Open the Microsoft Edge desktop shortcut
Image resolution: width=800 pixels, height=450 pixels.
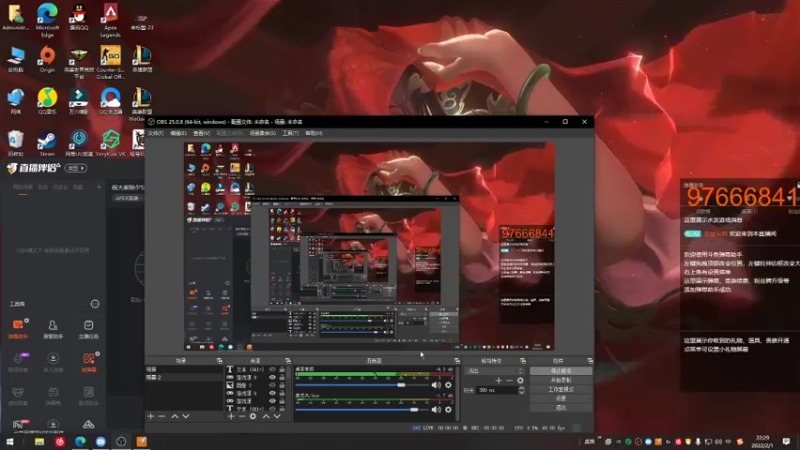tap(47, 19)
